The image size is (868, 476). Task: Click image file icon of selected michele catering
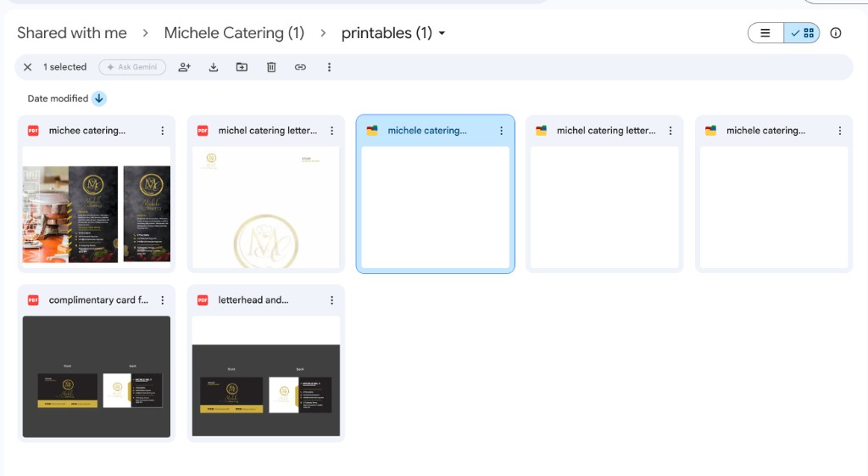[372, 131]
